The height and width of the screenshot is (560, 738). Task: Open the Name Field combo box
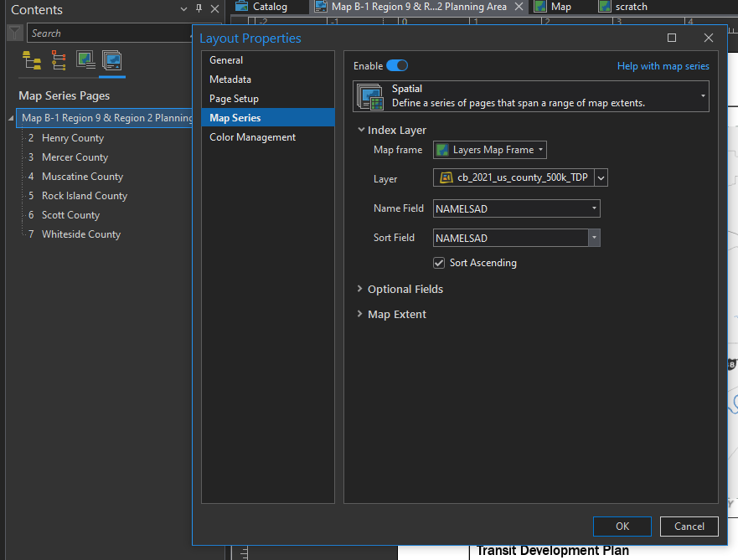(594, 208)
